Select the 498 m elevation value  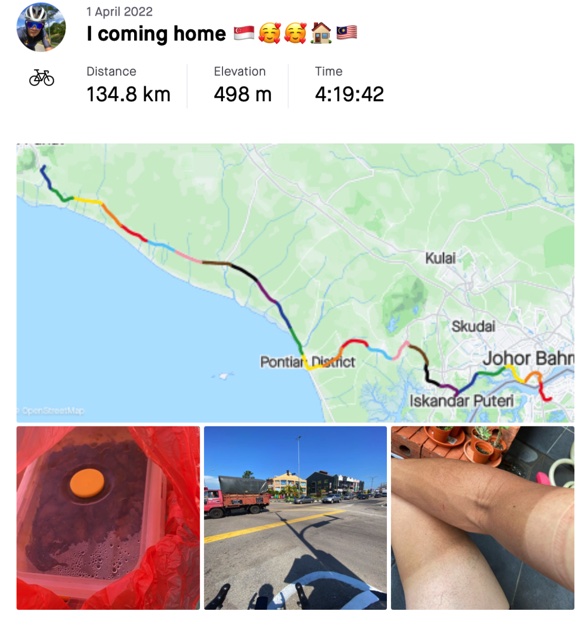click(x=243, y=94)
